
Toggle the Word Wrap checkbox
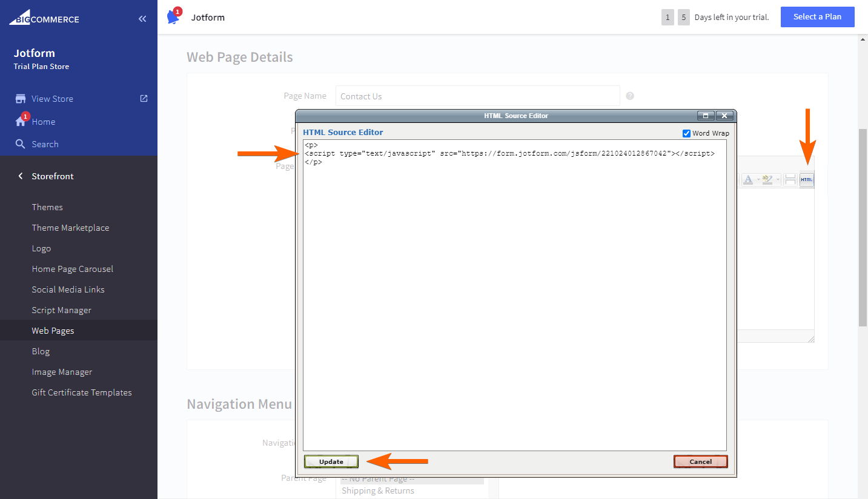686,133
